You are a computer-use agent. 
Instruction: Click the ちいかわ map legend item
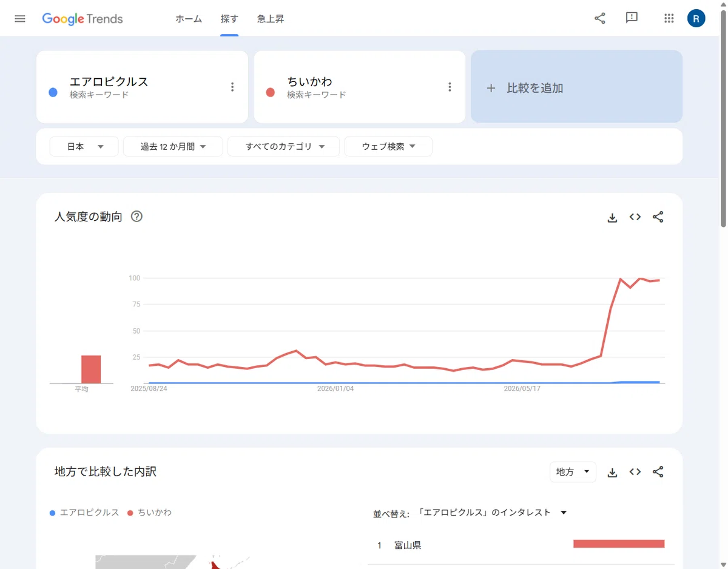pyautogui.click(x=149, y=513)
